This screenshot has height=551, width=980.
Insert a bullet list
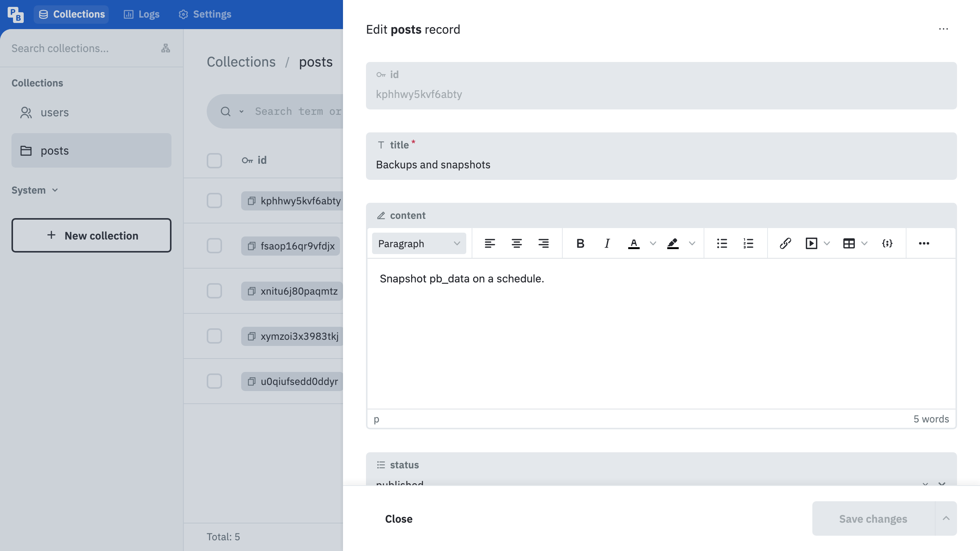tap(722, 243)
